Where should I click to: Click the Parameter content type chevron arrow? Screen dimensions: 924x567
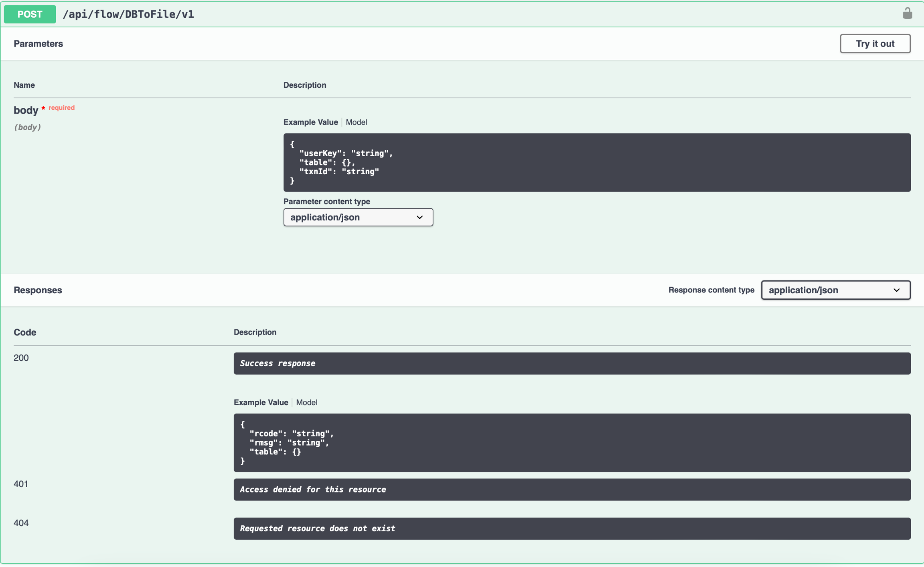[419, 217]
